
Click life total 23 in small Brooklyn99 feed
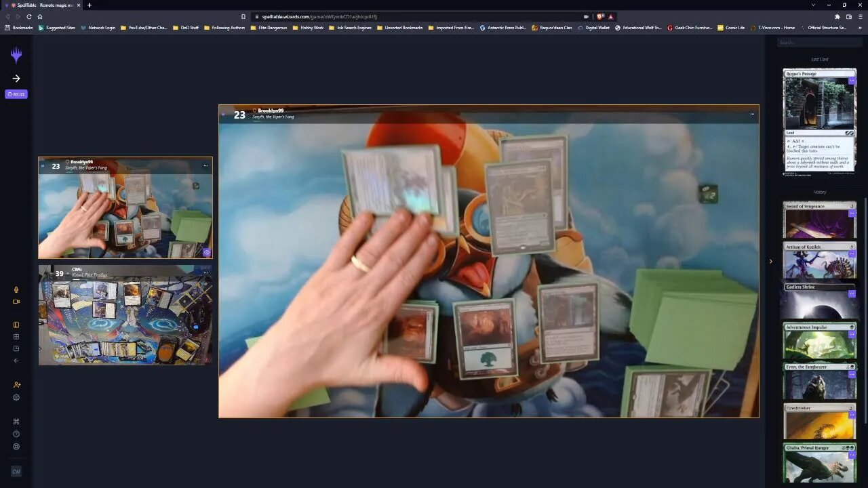pyautogui.click(x=56, y=166)
